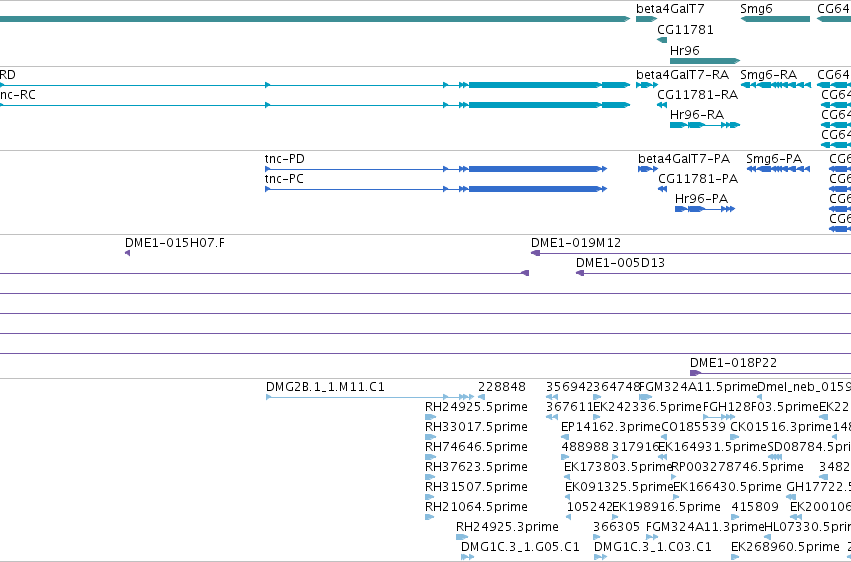The height and width of the screenshot is (562, 851).
Task: Click the DMG1C.3_1.G05.C1 EST label
Action: (x=520, y=547)
